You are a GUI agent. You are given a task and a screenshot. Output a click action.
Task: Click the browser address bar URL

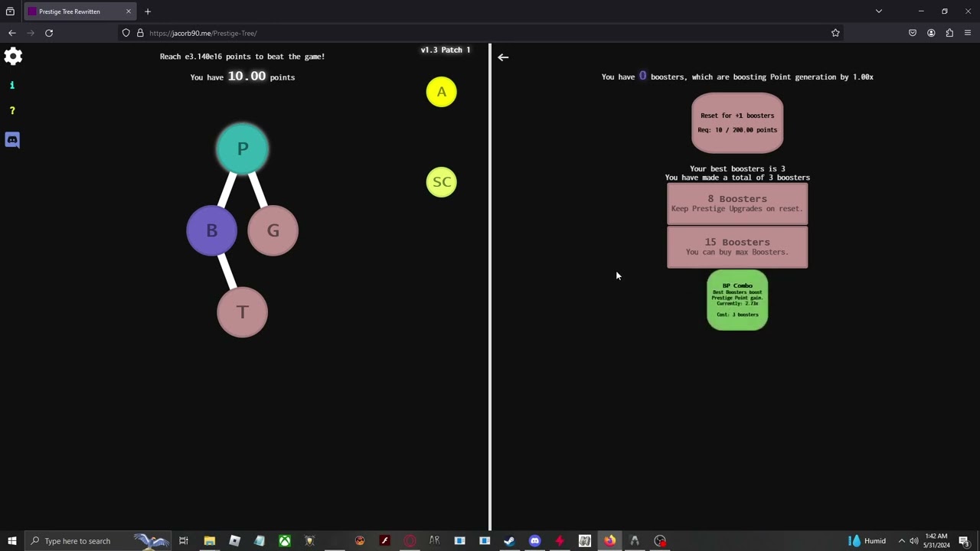pyautogui.click(x=203, y=33)
